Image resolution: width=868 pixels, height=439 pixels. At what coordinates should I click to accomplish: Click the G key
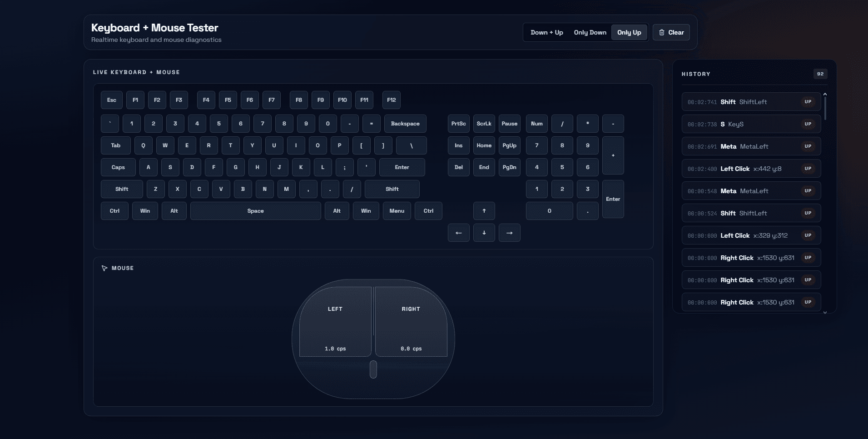click(236, 167)
